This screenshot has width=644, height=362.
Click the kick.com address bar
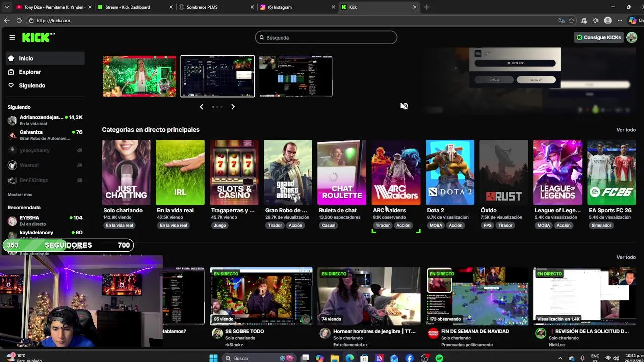292,21
